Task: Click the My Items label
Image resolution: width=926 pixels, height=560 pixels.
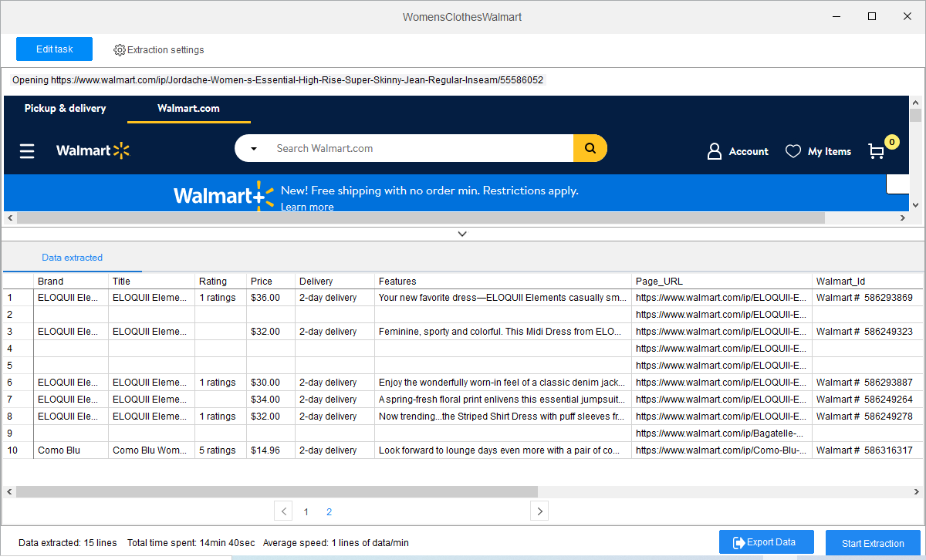Action: [830, 152]
